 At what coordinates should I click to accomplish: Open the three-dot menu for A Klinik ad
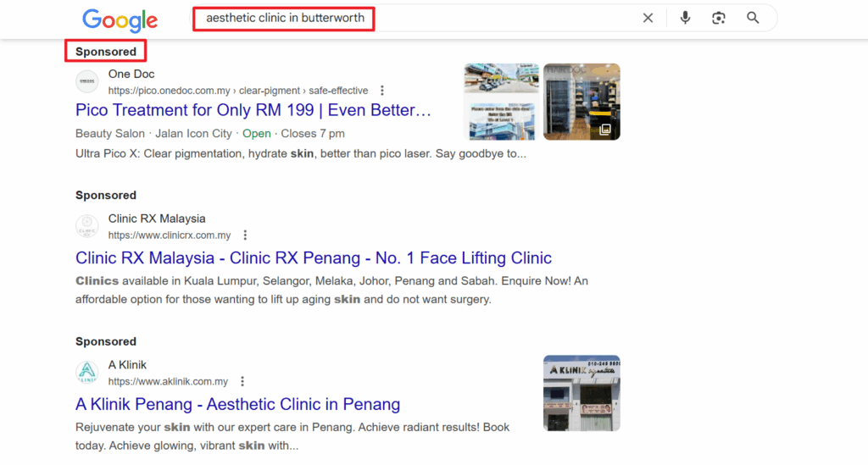tap(242, 381)
